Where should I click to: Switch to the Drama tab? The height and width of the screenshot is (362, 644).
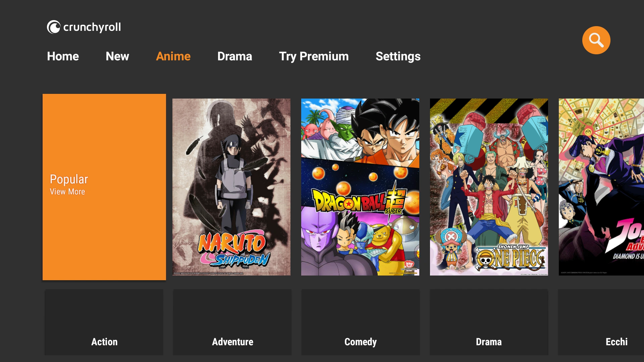[x=234, y=56]
